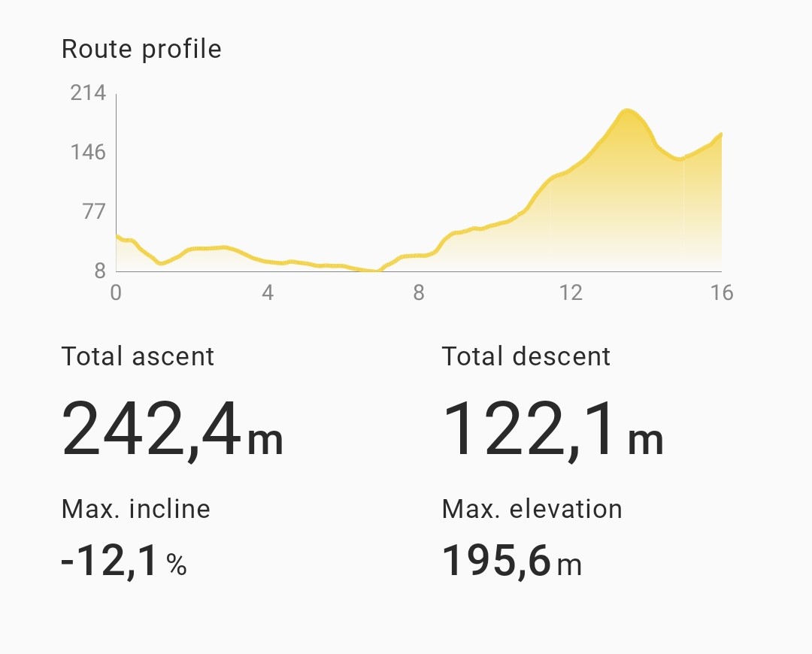Click the 4 mark on the distance axis
Screen dimensions: 812x654
pyautogui.click(x=268, y=292)
